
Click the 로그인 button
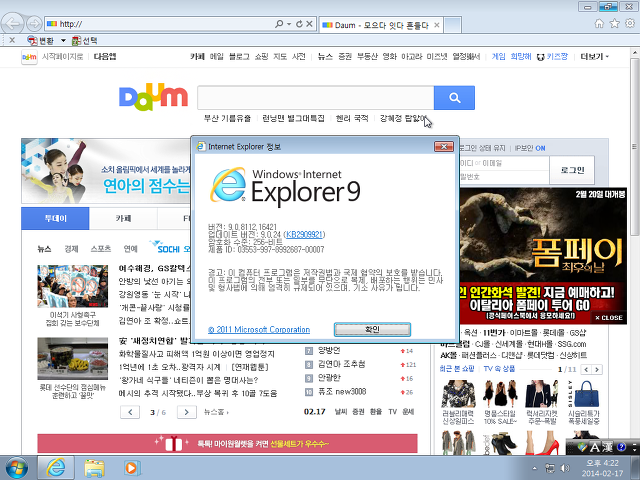[x=572, y=170]
